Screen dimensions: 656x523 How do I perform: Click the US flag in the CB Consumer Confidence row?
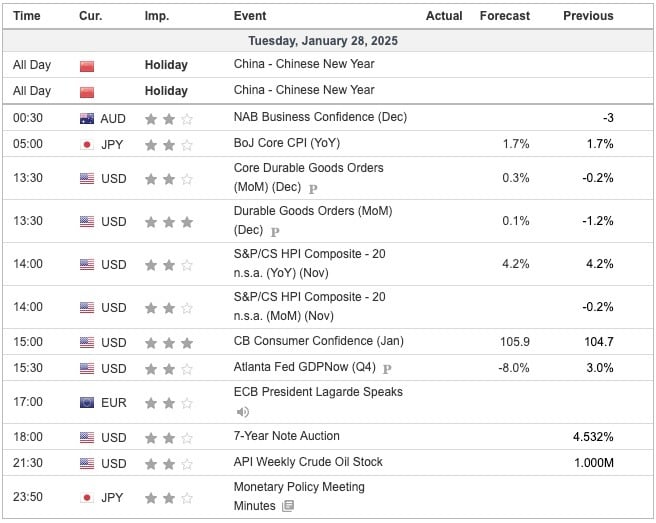[87, 342]
